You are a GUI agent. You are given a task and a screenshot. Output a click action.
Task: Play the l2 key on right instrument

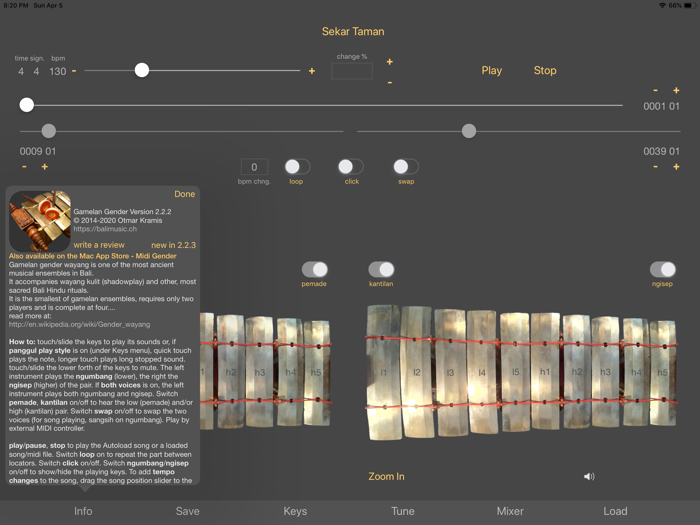[417, 372]
